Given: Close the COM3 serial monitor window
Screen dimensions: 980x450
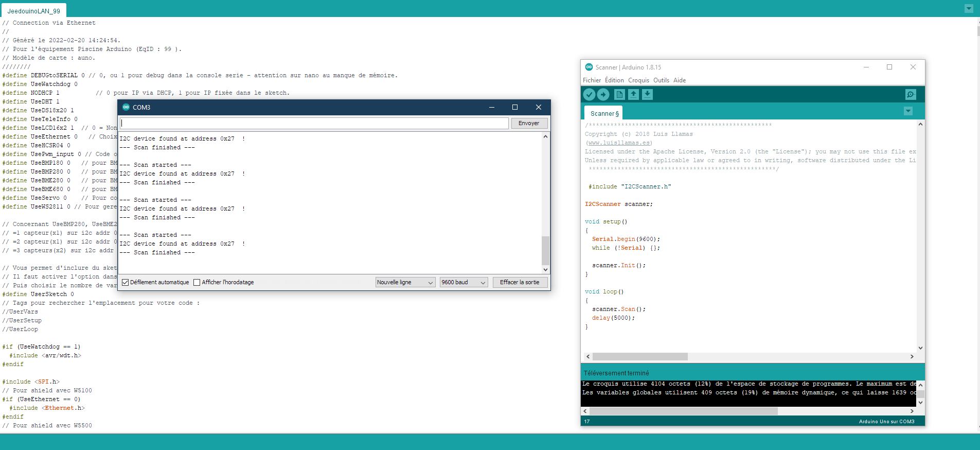Looking at the screenshot, I should [x=538, y=107].
